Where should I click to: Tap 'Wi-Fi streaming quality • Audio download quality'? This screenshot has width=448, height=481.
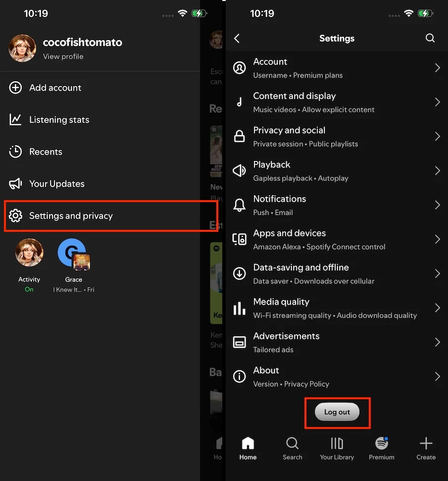[x=335, y=316]
